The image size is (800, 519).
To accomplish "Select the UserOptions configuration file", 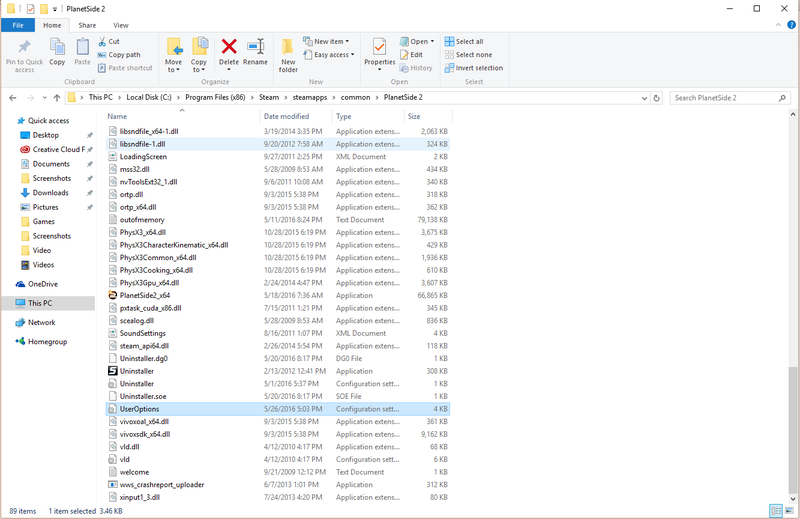I will click(x=278, y=409).
